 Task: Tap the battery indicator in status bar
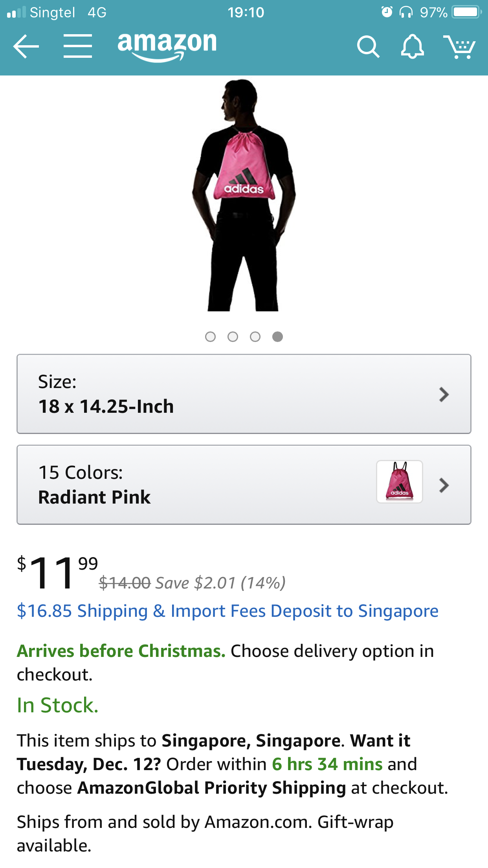click(466, 12)
